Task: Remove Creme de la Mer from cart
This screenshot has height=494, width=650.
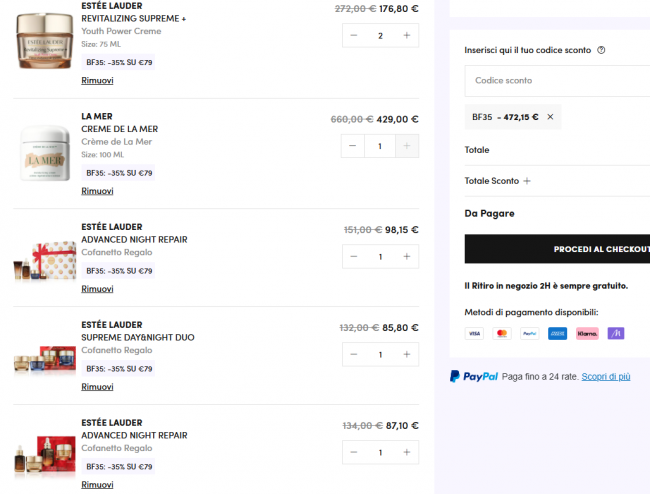Action: [97, 191]
